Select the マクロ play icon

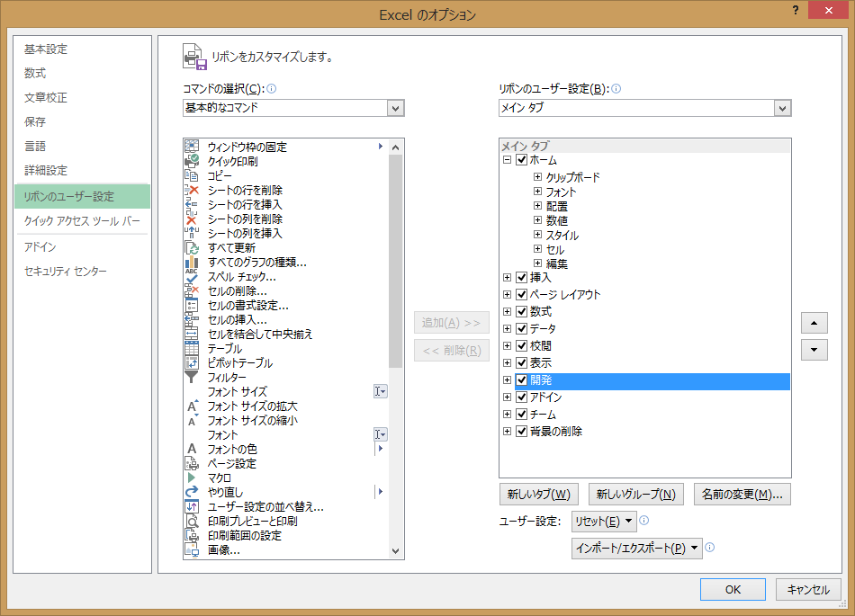(x=192, y=478)
